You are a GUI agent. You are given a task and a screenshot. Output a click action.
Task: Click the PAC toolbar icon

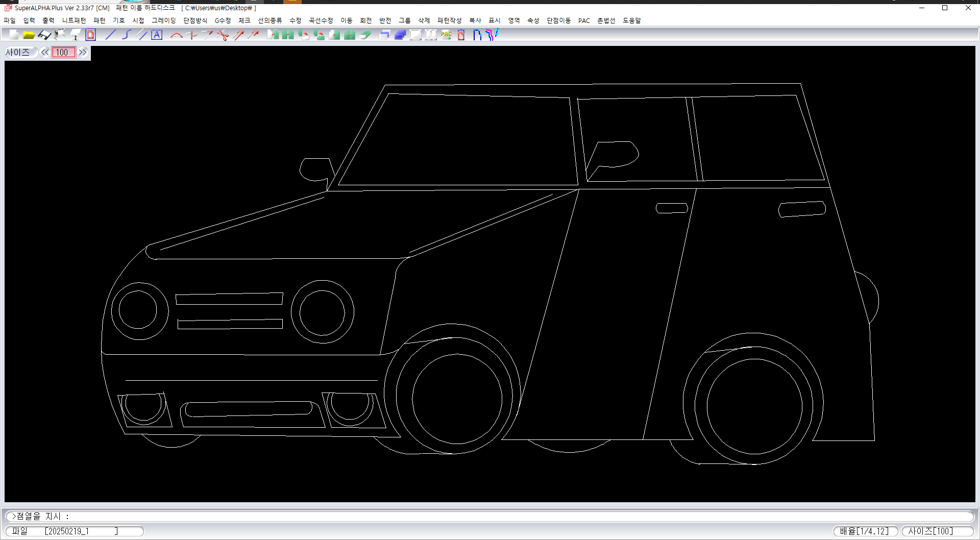pos(446,35)
